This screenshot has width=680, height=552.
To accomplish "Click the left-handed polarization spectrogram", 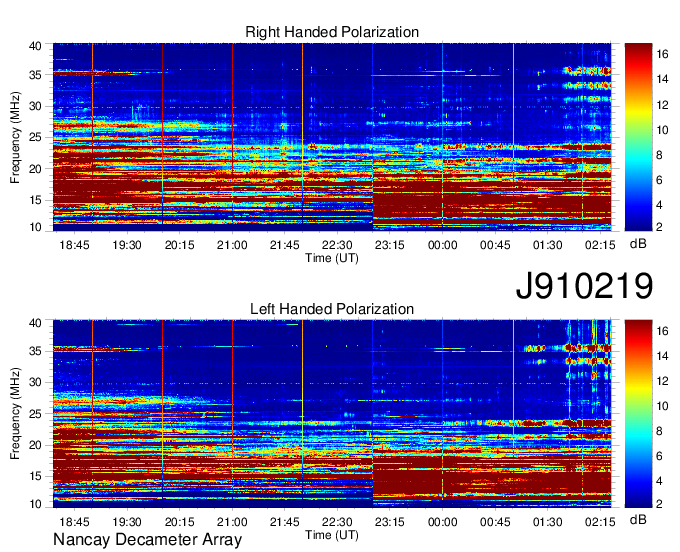I will point(332,414).
